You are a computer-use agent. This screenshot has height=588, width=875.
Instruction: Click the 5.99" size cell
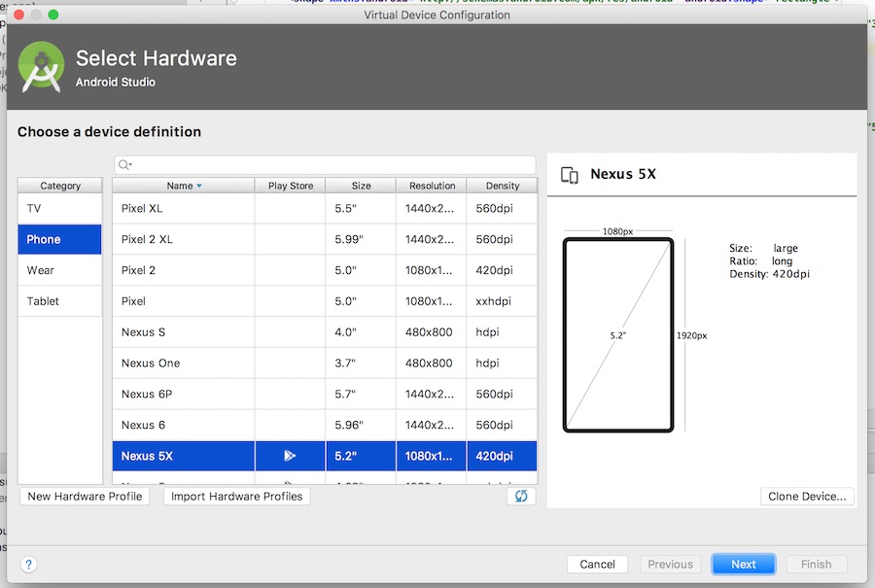click(361, 239)
